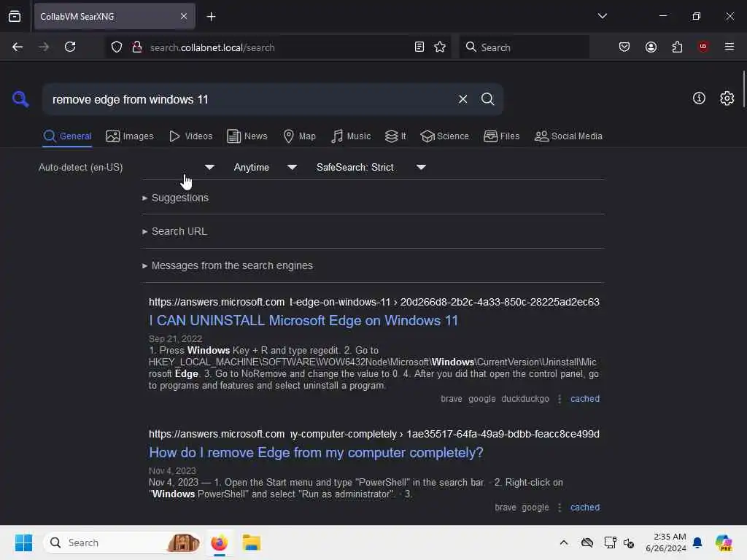
Task: Switch to the News tab
Action: tap(247, 136)
